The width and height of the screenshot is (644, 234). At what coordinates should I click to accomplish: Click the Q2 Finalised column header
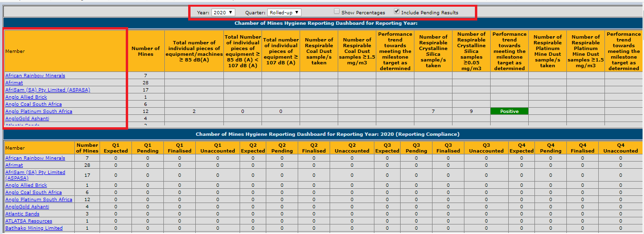coord(314,148)
